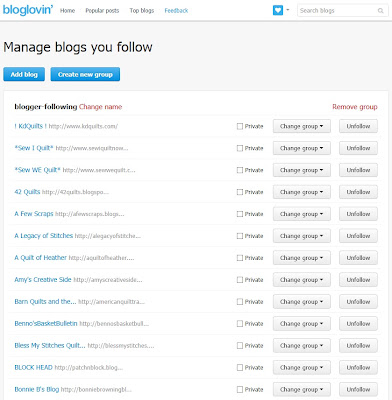Open Change group dropdown for Bonnie B's Blog
Image resolution: width=392 pixels, height=400 pixels.
point(302,389)
